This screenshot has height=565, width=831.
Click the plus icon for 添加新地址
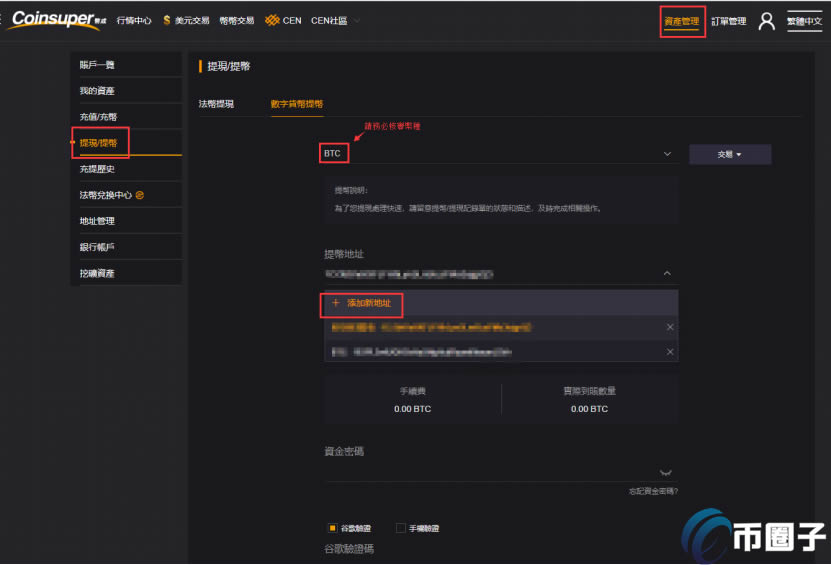point(335,303)
